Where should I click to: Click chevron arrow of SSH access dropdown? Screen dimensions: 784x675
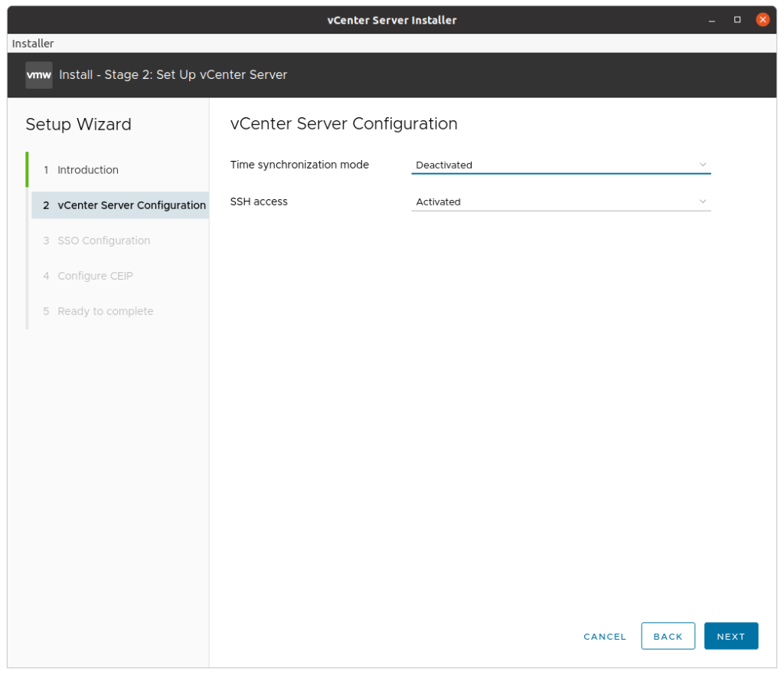[703, 202]
